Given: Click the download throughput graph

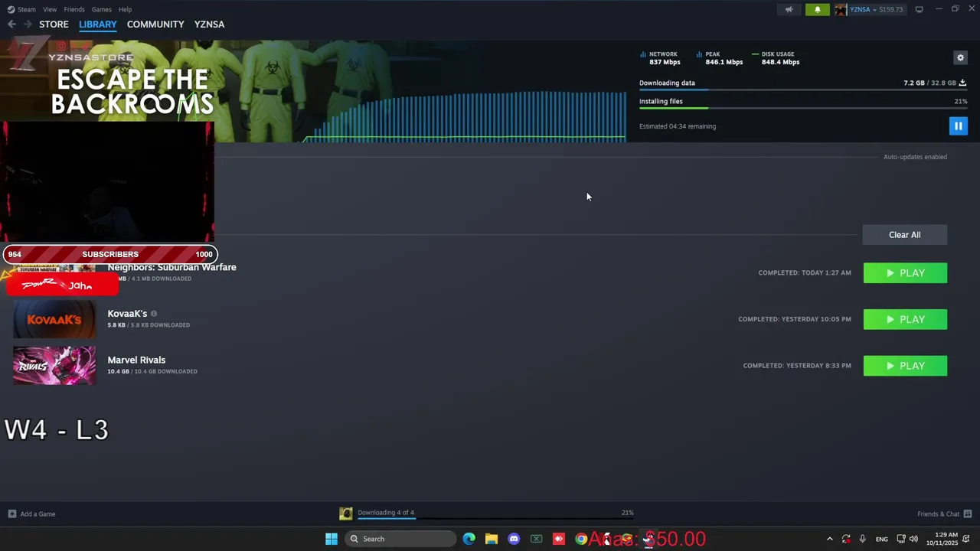Looking at the screenshot, I should tap(465, 116).
